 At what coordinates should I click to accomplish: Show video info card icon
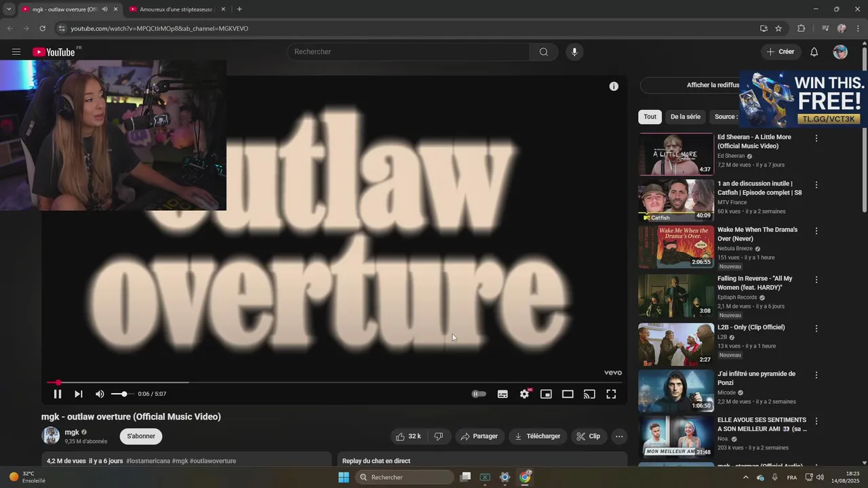pos(614,86)
